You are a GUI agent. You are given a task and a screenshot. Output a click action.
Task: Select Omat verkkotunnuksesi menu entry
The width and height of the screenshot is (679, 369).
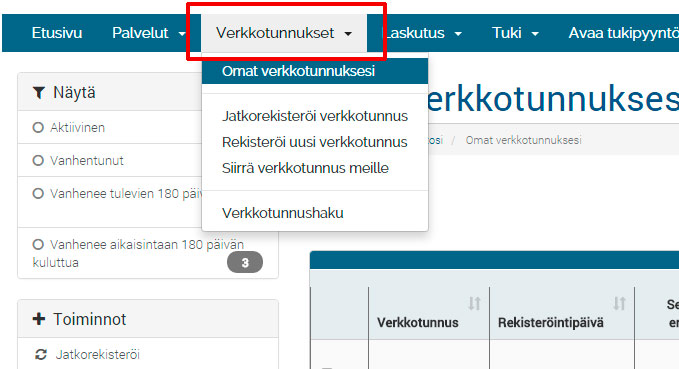(315, 71)
